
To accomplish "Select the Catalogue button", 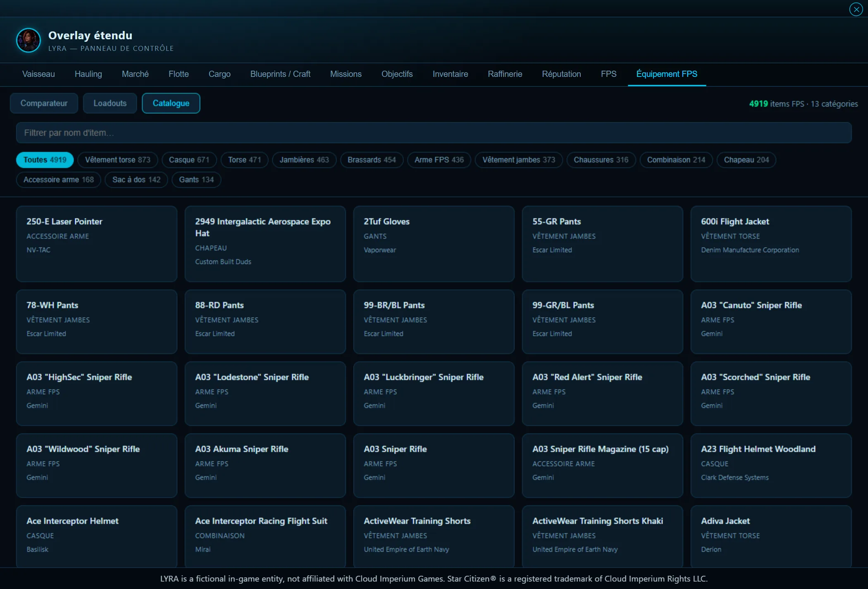I will tap(171, 103).
